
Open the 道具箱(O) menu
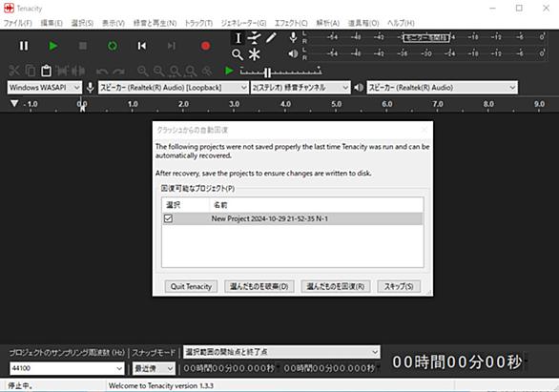(x=363, y=23)
